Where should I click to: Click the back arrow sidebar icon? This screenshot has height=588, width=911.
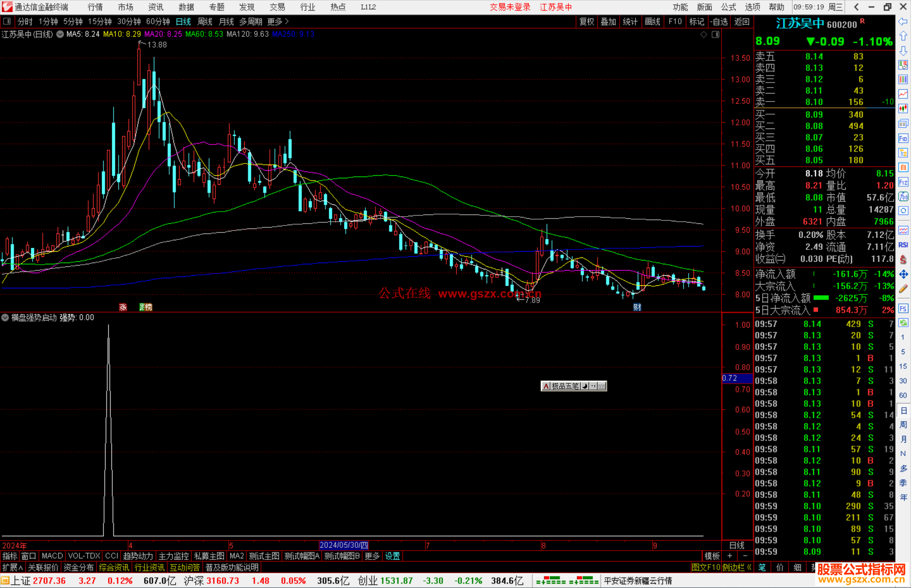903,21
